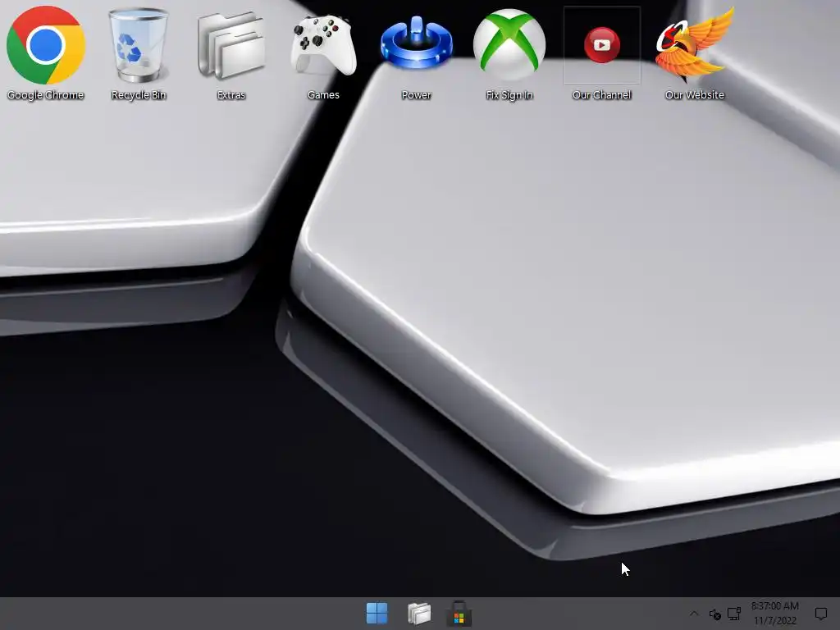Select the Fix Sign In Xbox icon
Viewport: 840px width, 630px height.
pyautogui.click(x=509, y=44)
